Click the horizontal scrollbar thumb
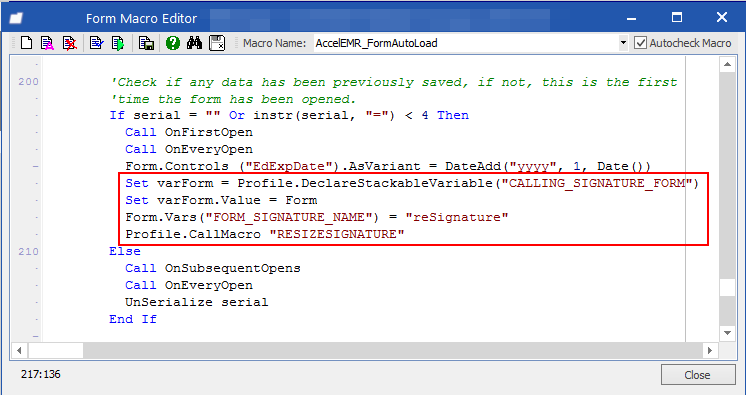This screenshot has width=746, height=395. (56, 351)
